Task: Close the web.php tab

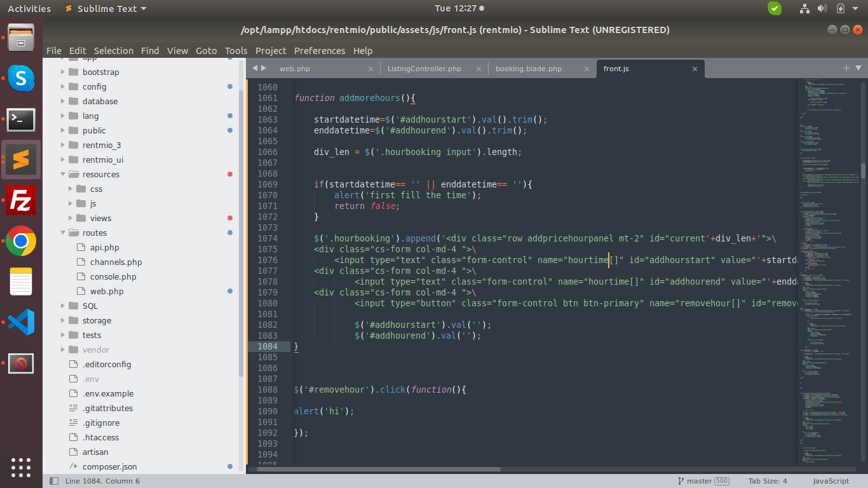Action: pyautogui.click(x=371, y=69)
